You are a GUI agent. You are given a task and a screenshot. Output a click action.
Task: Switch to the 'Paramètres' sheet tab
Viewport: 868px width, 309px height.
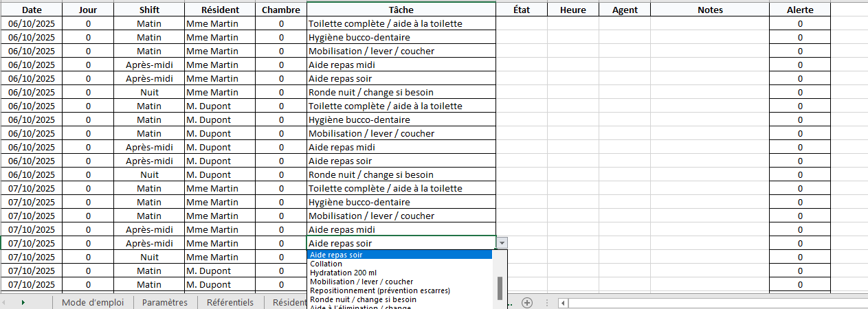165,302
